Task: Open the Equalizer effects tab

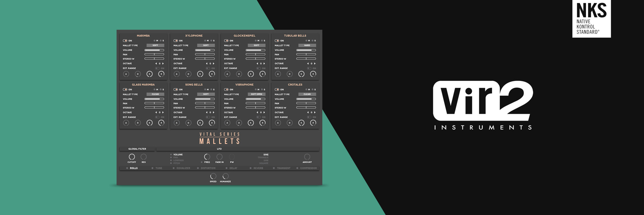Action: tap(183, 168)
